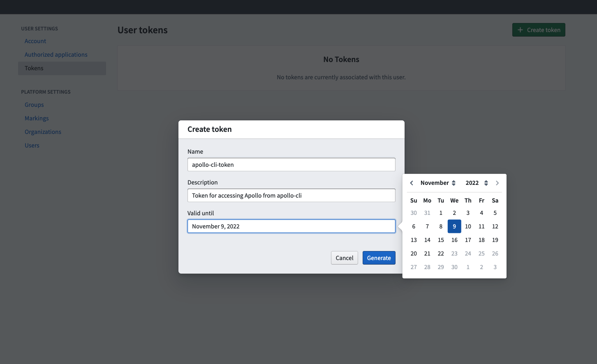Image resolution: width=597 pixels, height=364 pixels.
Task: Click the Create token button
Action: click(x=539, y=30)
